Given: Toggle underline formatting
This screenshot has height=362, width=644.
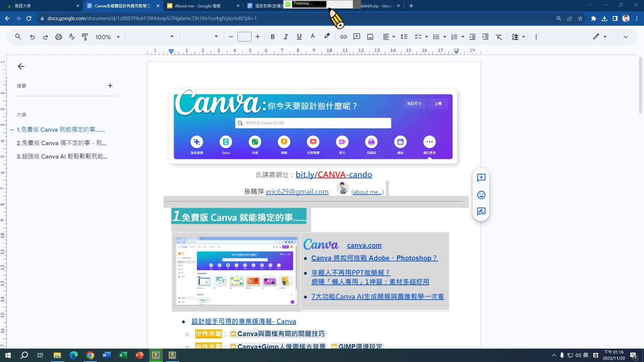Looking at the screenshot, I should click(x=299, y=37).
